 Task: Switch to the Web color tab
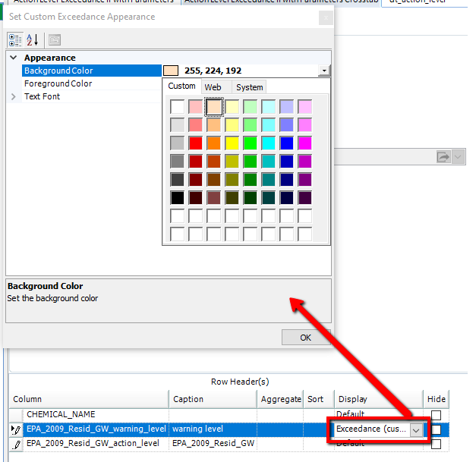pos(213,87)
